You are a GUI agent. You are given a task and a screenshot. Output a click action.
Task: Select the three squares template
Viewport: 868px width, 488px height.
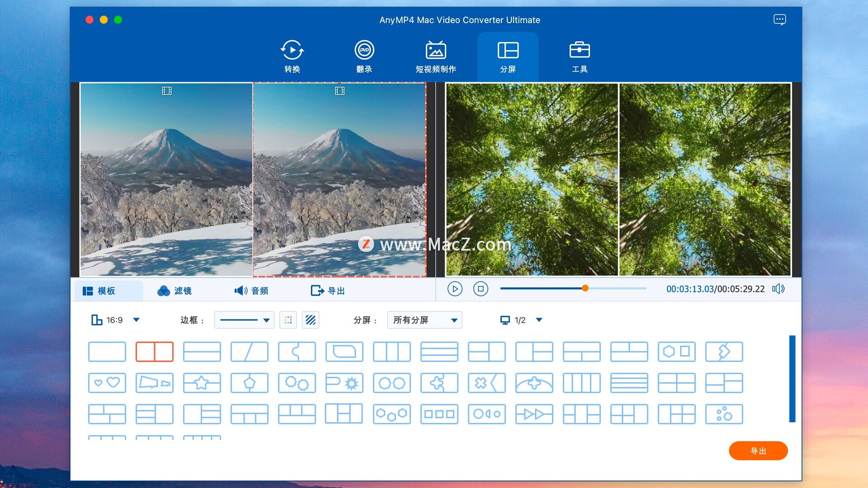439,414
